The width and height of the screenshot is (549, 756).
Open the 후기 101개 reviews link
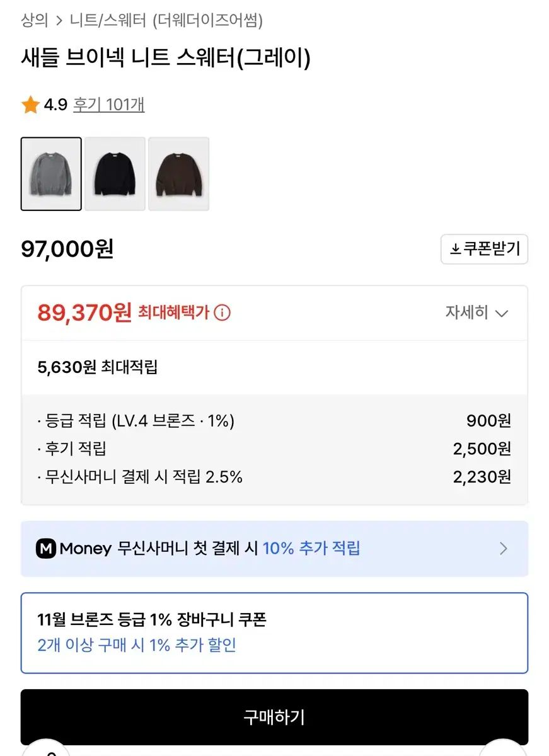coord(108,105)
